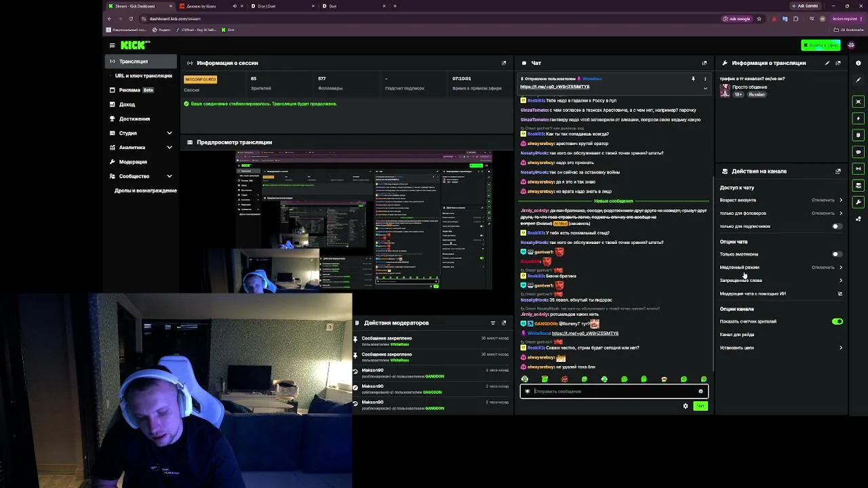Screen dimensions: 868x488
Task: Expand the Сообщество sidebar section
Action: [141, 176]
